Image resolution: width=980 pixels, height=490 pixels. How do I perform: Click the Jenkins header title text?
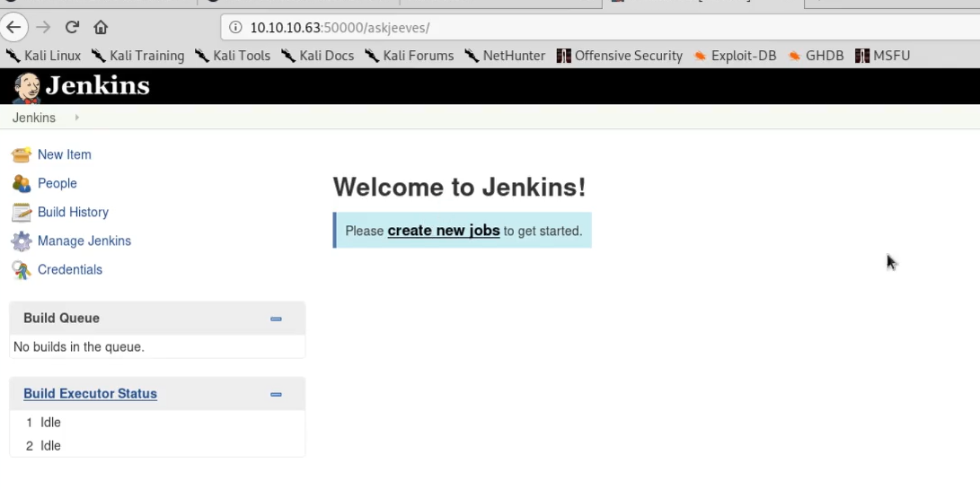[98, 85]
